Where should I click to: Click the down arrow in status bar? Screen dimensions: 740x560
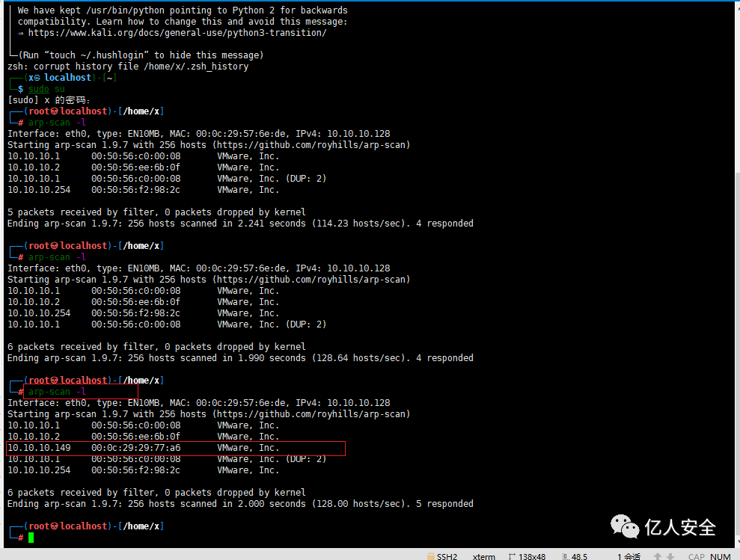pos(670,557)
